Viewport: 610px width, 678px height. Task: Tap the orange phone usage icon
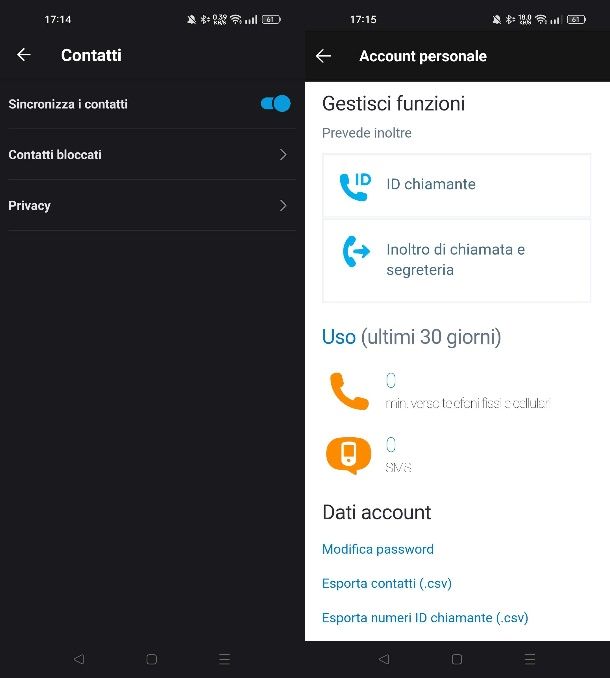tap(349, 391)
